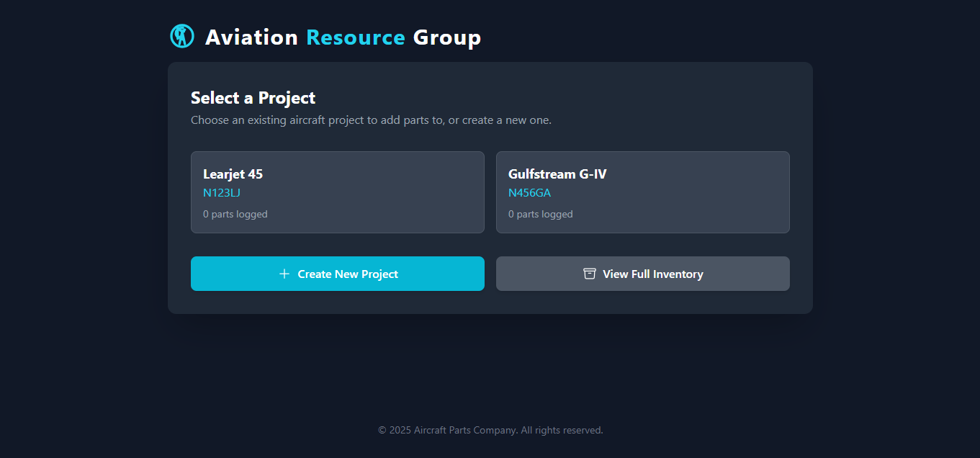Click the "Gulfstream G-IV" title text
980x458 pixels.
557,174
